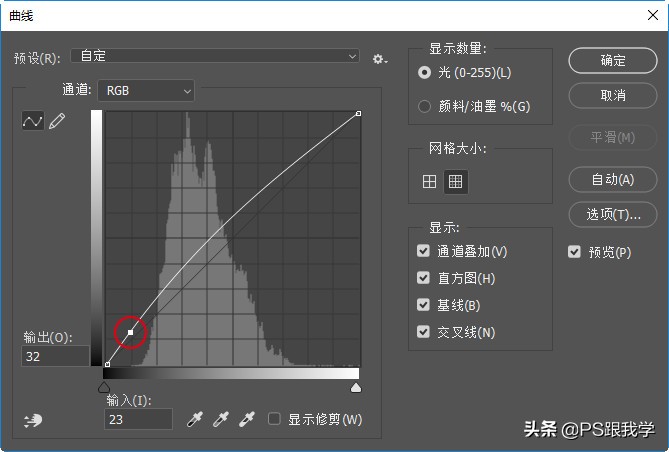Screen dimensions: 669x452
Task: Close the 曲线 dialog window
Action: (653, 15)
